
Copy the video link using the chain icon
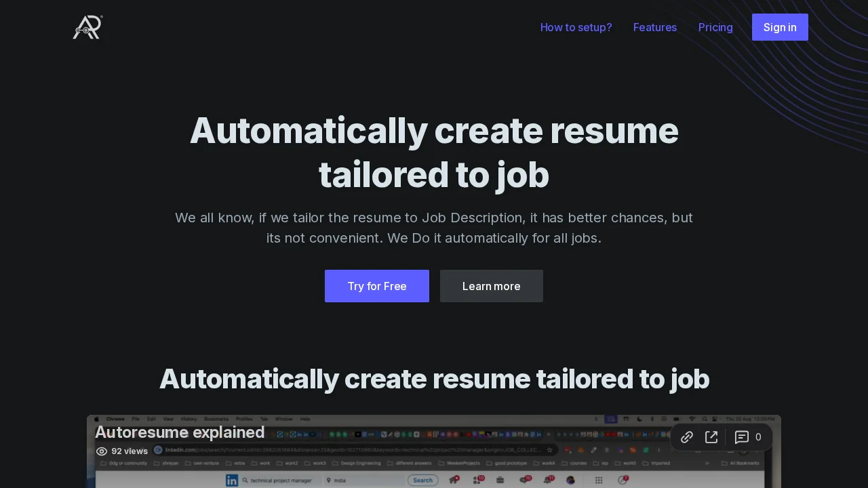coord(686,437)
